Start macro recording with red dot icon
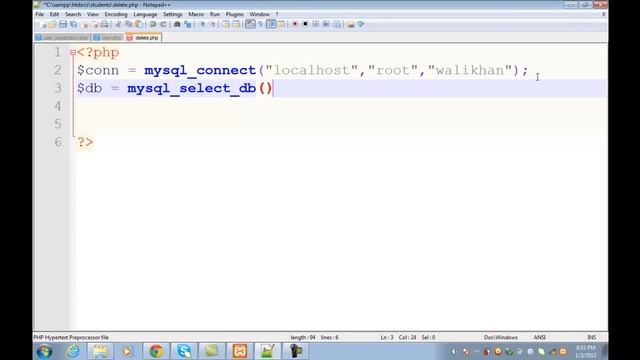 coord(295,24)
